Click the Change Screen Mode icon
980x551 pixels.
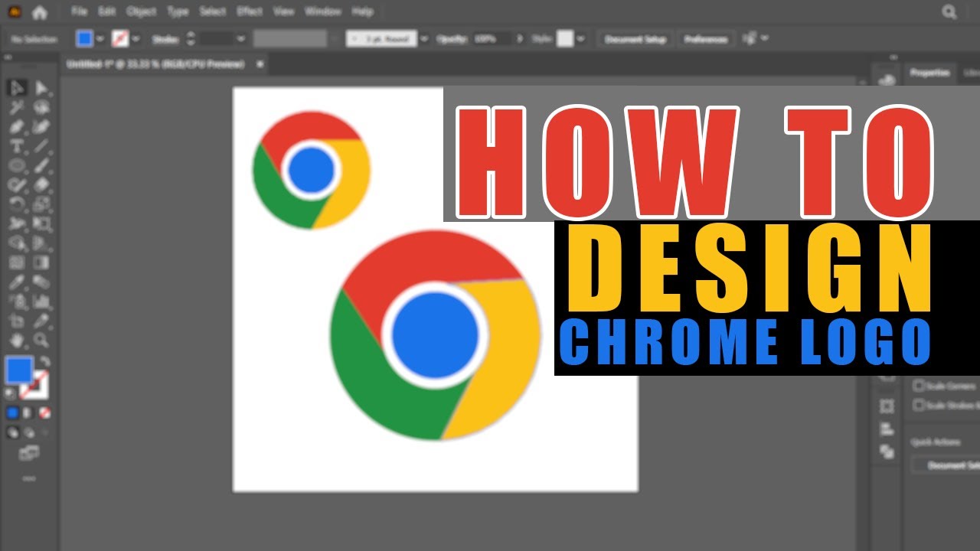click(29, 453)
